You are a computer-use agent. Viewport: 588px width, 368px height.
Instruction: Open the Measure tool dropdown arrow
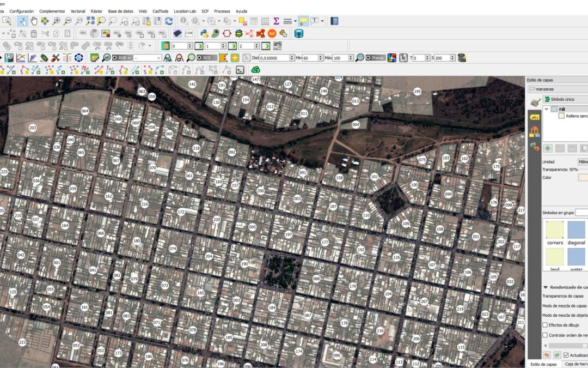[x=295, y=21]
